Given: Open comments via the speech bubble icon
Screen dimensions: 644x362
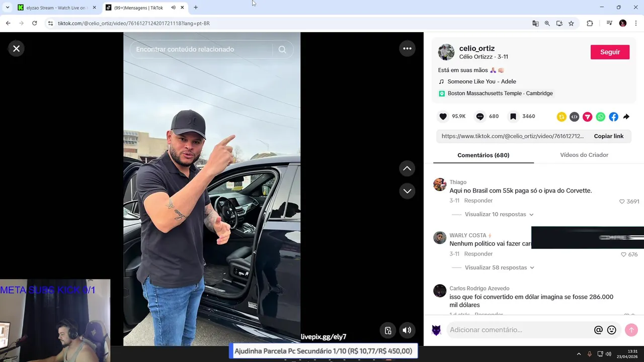Looking at the screenshot, I should [x=480, y=117].
